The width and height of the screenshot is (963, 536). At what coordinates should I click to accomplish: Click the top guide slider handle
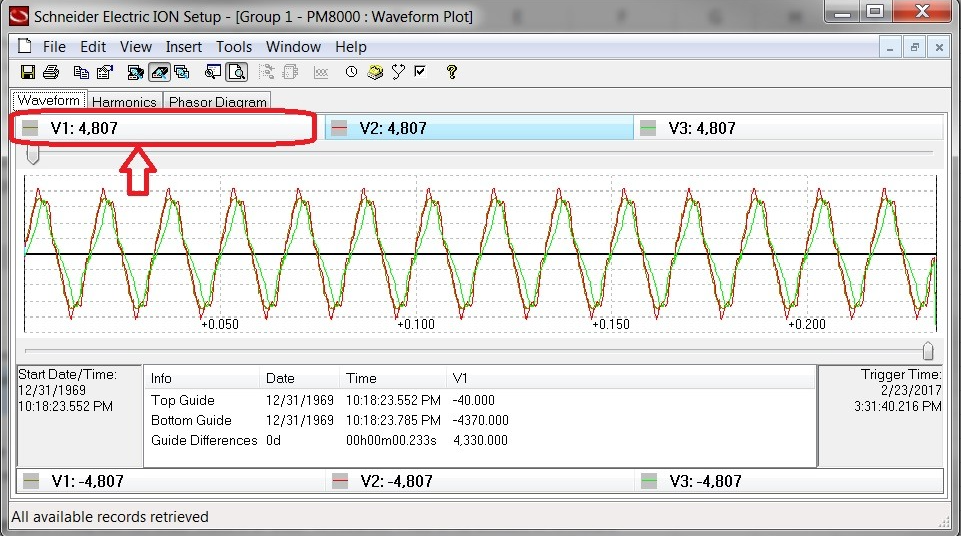(x=33, y=155)
